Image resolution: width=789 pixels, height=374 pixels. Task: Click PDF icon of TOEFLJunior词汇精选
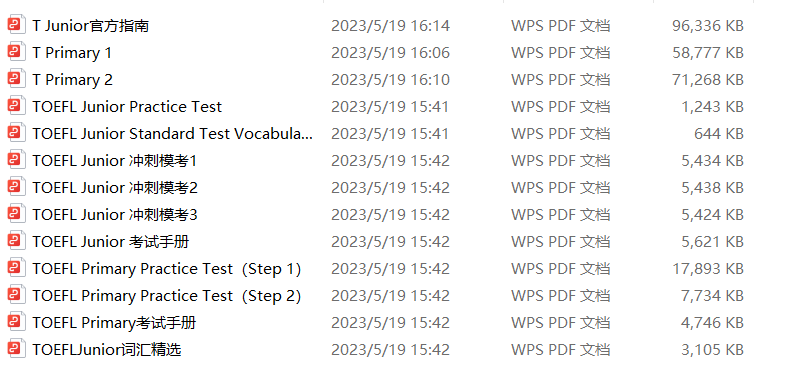click(16, 349)
